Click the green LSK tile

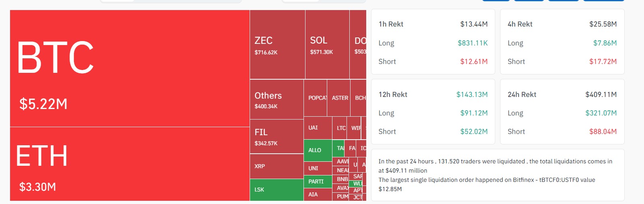[277, 190]
